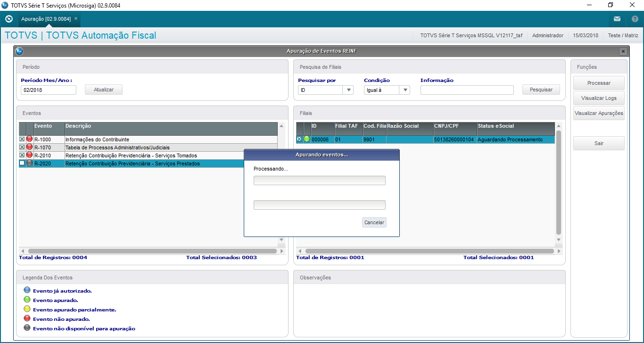Screen dimensions: 644x343
Task: Close the Apuração de Eventos REINF dialog
Action: (623, 51)
